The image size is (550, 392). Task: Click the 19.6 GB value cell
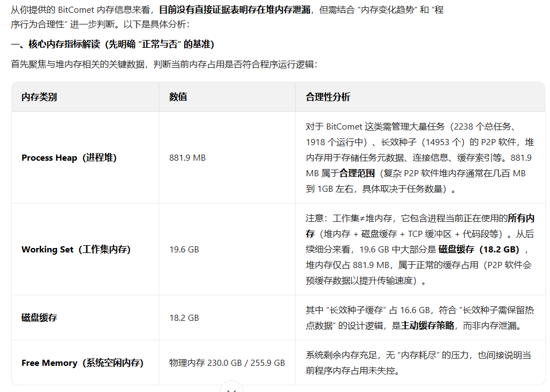point(184,249)
